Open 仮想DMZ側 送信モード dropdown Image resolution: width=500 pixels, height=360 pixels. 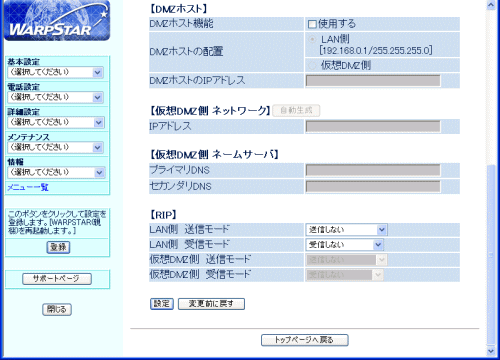pyautogui.click(x=346, y=260)
